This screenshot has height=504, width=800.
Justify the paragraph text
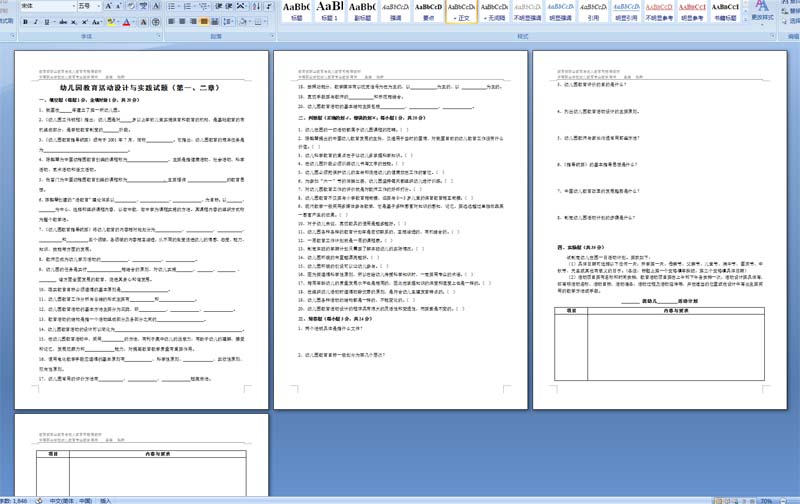(x=204, y=21)
